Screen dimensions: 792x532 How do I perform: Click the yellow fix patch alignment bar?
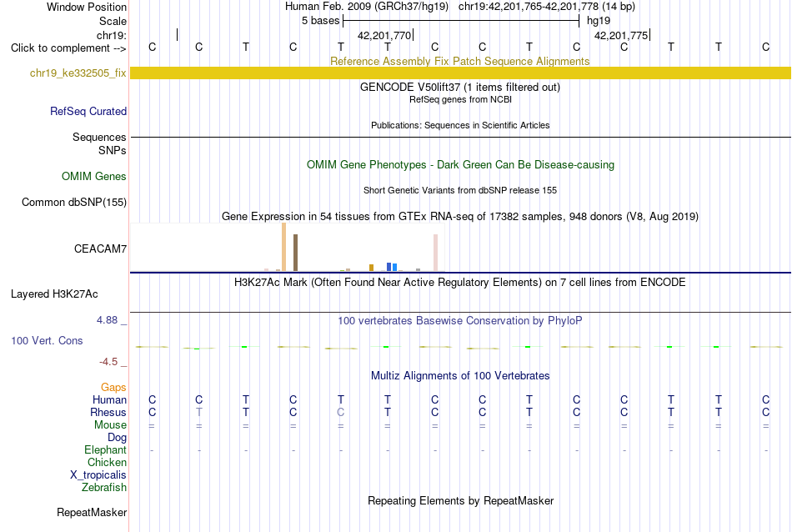(460, 73)
